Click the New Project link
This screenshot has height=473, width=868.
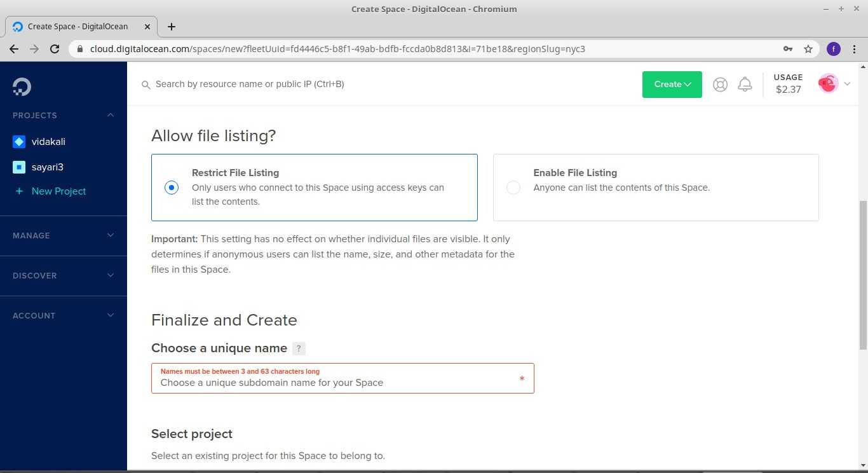click(x=58, y=191)
